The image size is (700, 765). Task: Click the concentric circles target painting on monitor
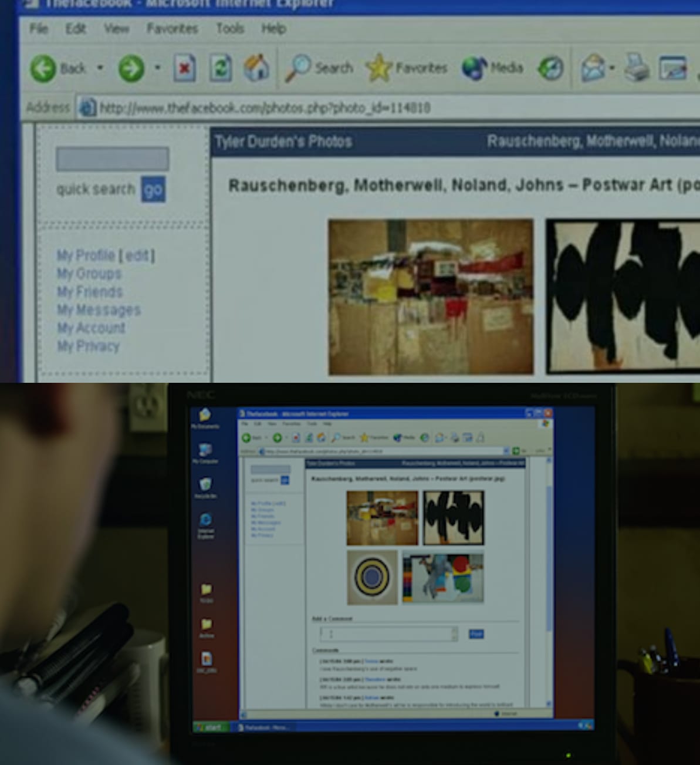click(372, 577)
